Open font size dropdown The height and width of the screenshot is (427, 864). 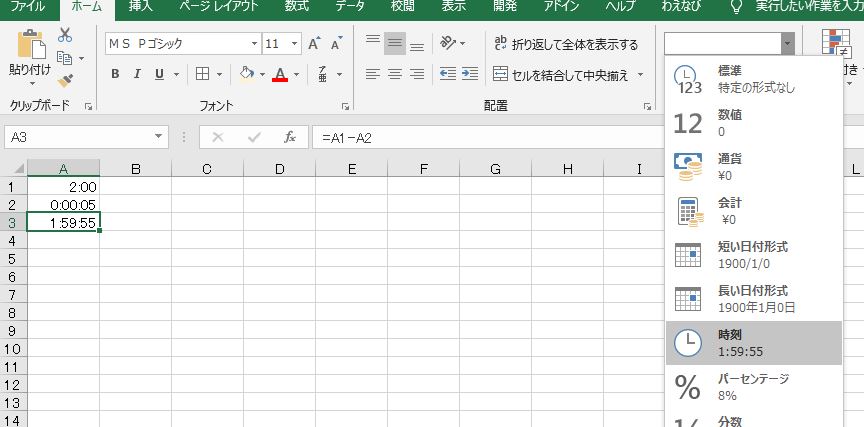click(295, 44)
